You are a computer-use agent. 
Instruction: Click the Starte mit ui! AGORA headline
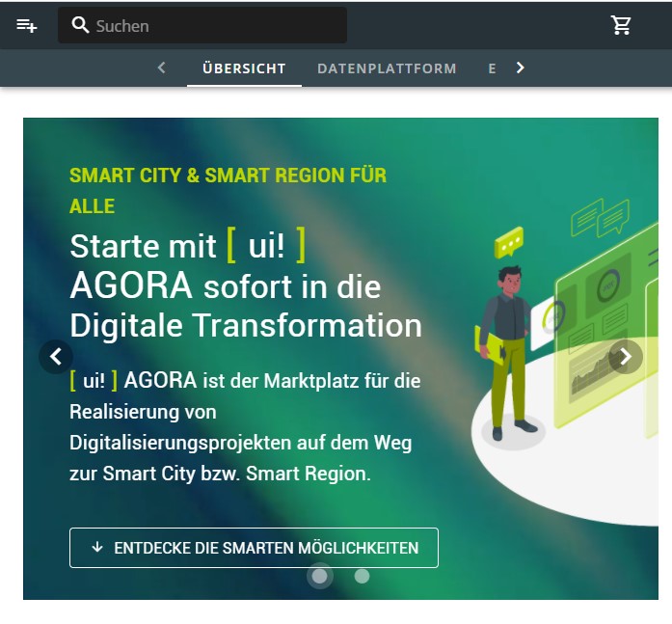coord(246,285)
